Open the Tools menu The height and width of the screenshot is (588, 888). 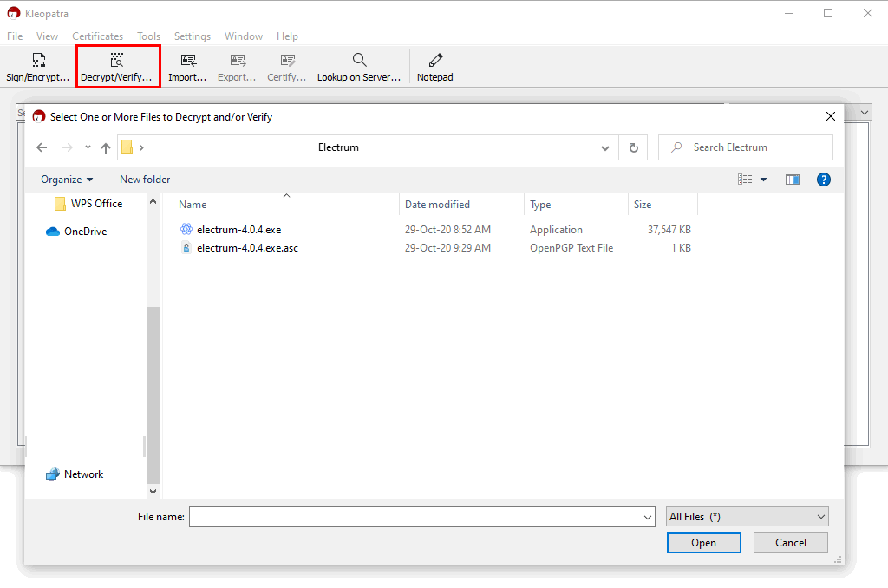pos(148,36)
